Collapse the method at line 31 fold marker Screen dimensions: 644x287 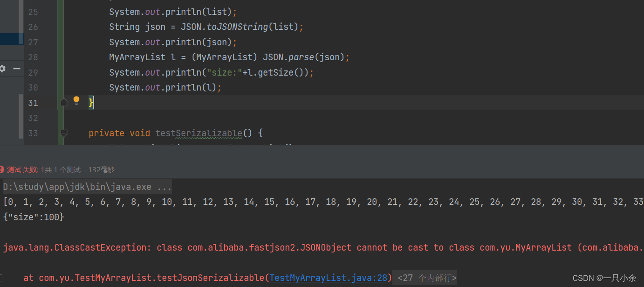coord(64,102)
